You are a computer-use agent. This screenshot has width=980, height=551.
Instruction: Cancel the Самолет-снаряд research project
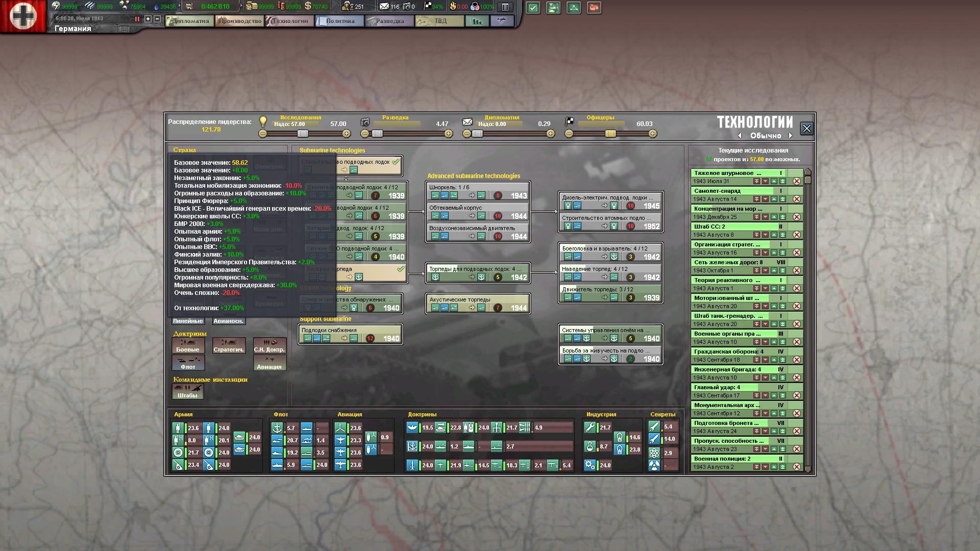796,199
